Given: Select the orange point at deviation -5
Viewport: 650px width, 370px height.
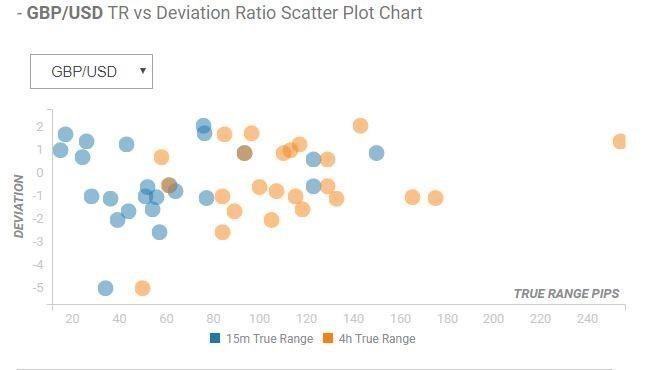Looking at the screenshot, I should (142, 288).
